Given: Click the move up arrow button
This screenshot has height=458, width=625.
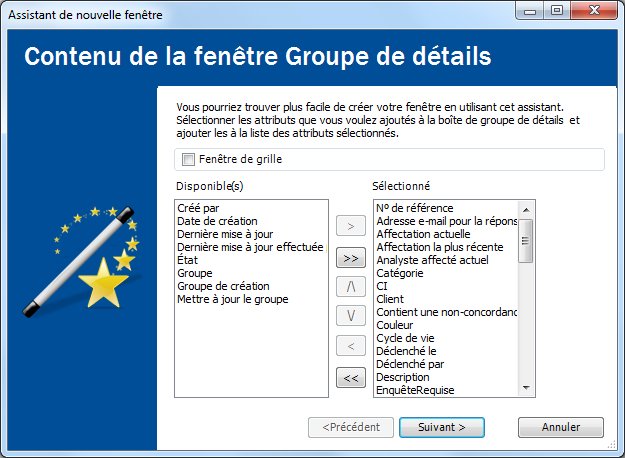Looking at the screenshot, I should [351, 287].
